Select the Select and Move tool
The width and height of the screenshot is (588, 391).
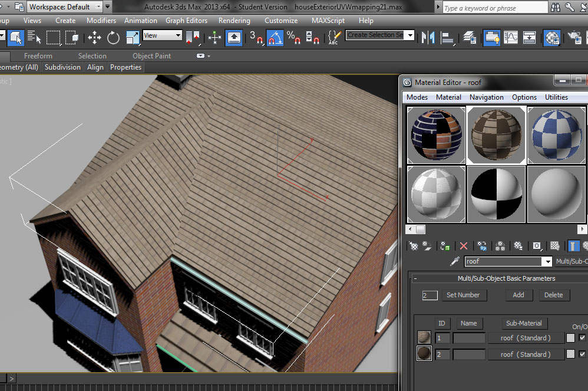pos(95,38)
